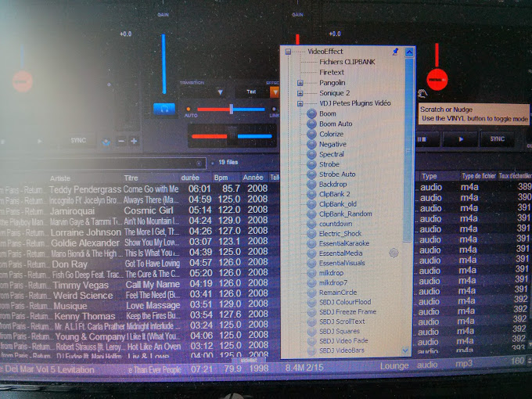Click the EssentialKaraoke plugin icon
Image resolution: width=532 pixels, height=399 pixels.
pyautogui.click(x=311, y=243)
